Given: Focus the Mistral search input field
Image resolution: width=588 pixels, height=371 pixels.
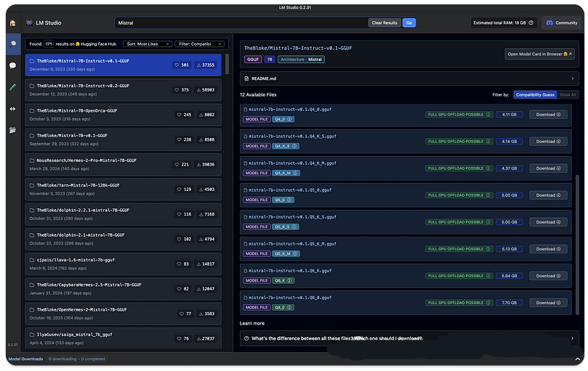Looking at the screenshot, I should (241, 23).
